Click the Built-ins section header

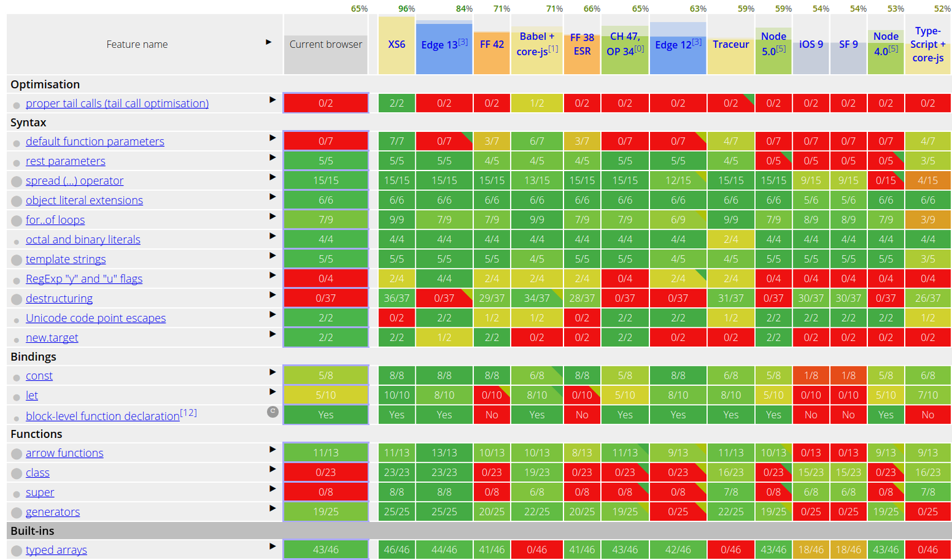point(479,531)
